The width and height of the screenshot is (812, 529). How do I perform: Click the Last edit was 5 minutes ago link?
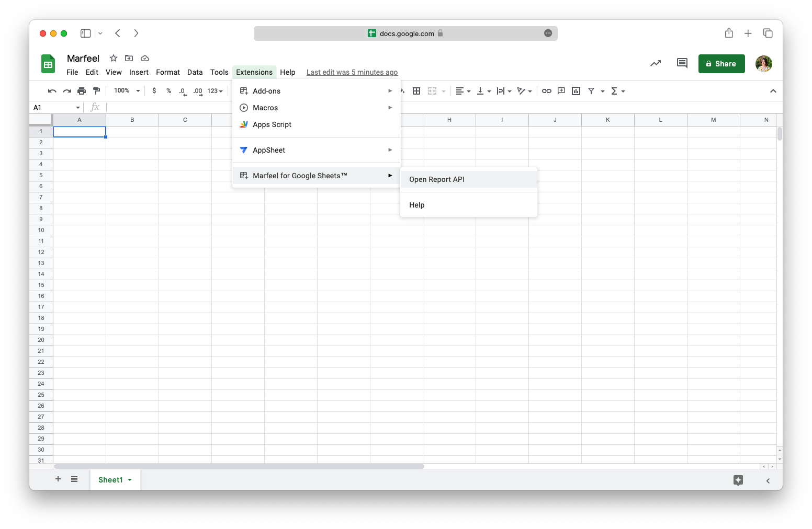[x=352, y=72]
